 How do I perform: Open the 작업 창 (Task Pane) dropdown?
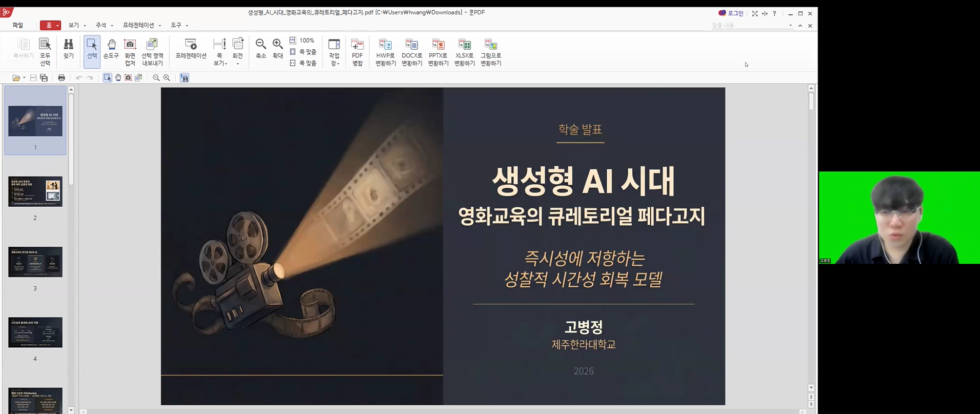334,52
